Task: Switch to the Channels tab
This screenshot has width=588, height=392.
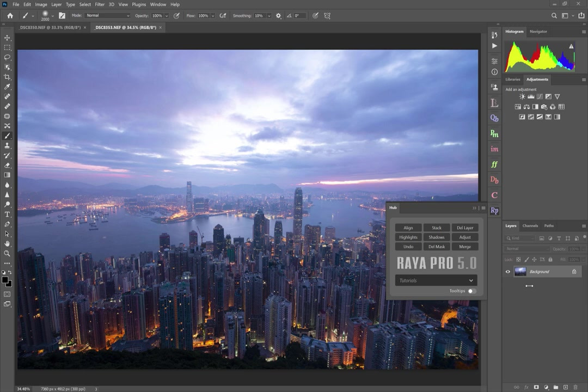Action: coord(530,226)
